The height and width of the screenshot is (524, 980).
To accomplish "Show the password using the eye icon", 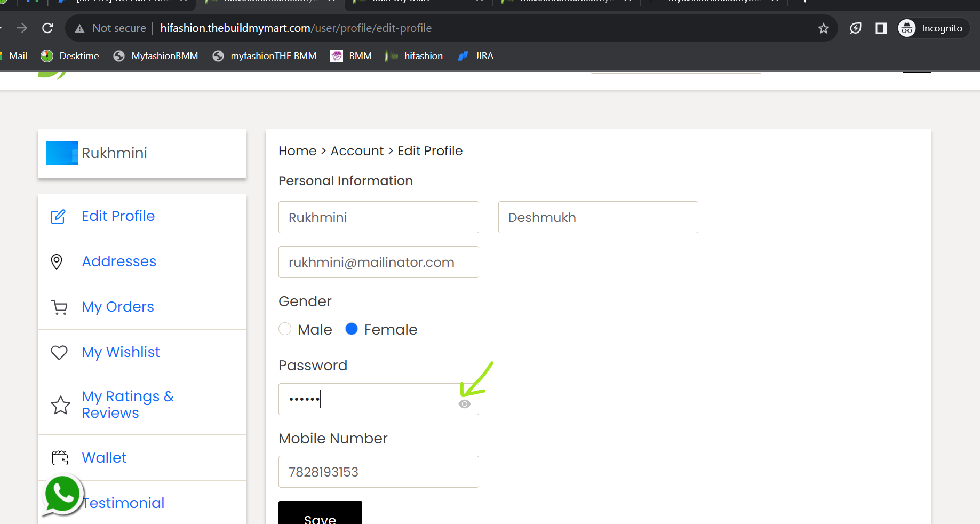I will (x=465, y=404).
